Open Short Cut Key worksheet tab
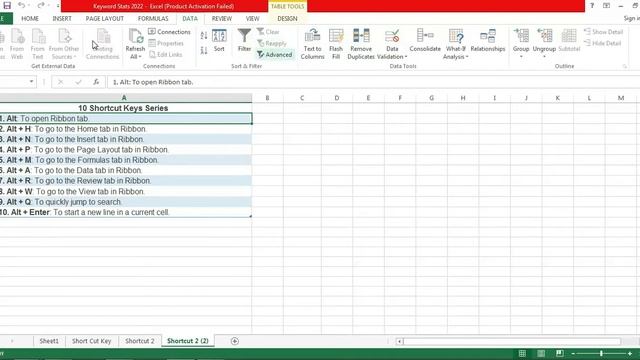The width and height of the screenshot is (640, 360). [x=91, y=341]
